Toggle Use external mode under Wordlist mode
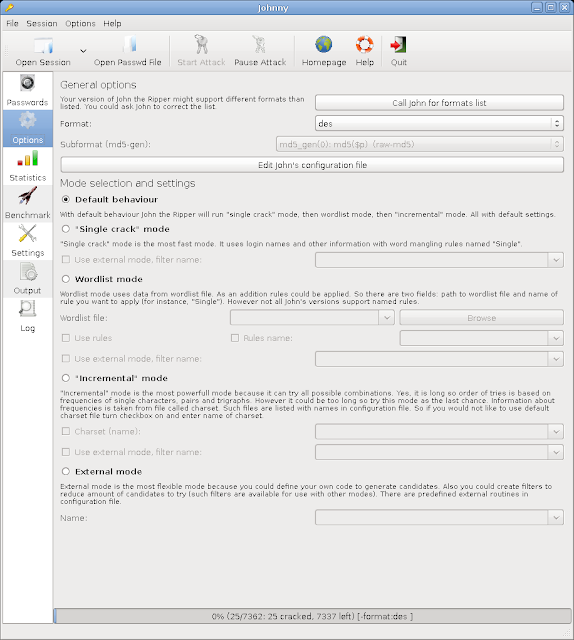This screenshot has width=574, height=640. [66, 359]
